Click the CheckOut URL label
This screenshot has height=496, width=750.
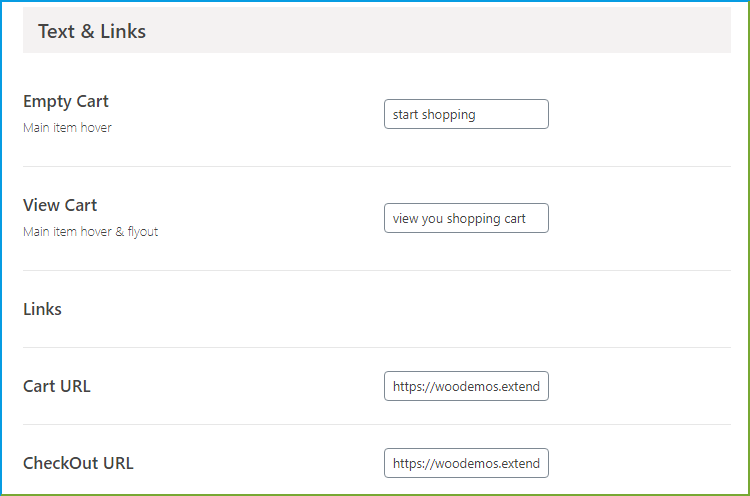[78, 463]
